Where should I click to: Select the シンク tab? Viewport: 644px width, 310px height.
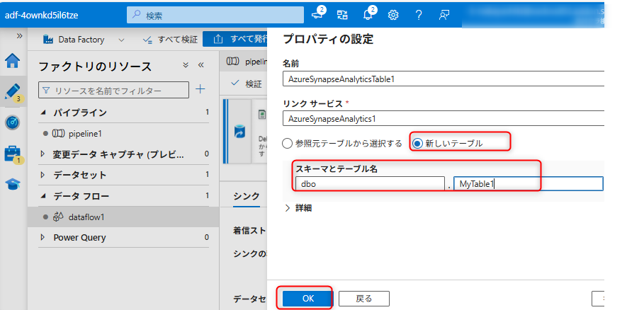click(247, 196)
